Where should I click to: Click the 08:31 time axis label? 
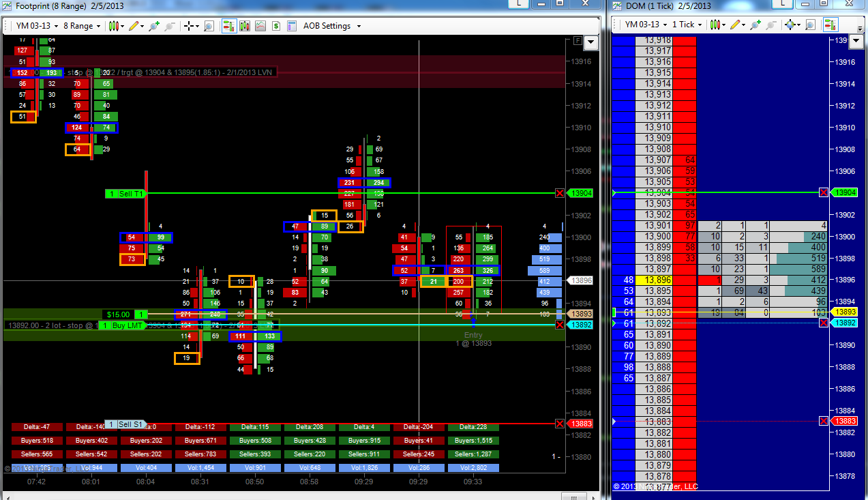tap(200, 482)
